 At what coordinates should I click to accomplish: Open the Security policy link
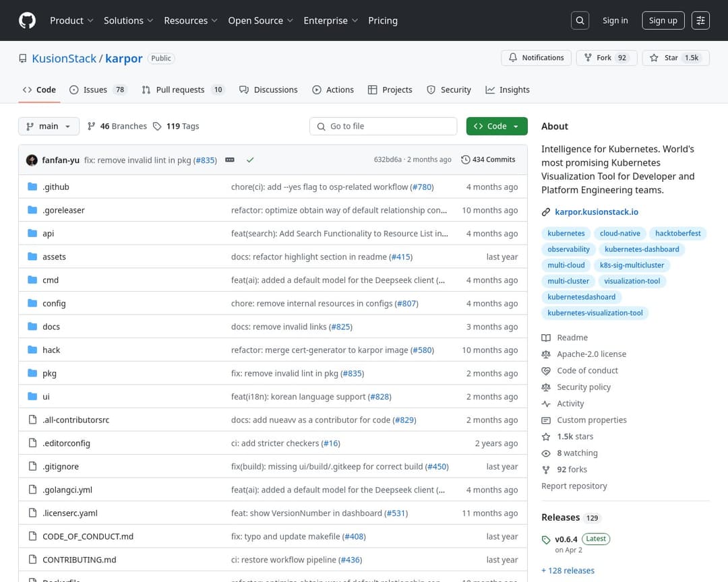(x=584, y=387)
